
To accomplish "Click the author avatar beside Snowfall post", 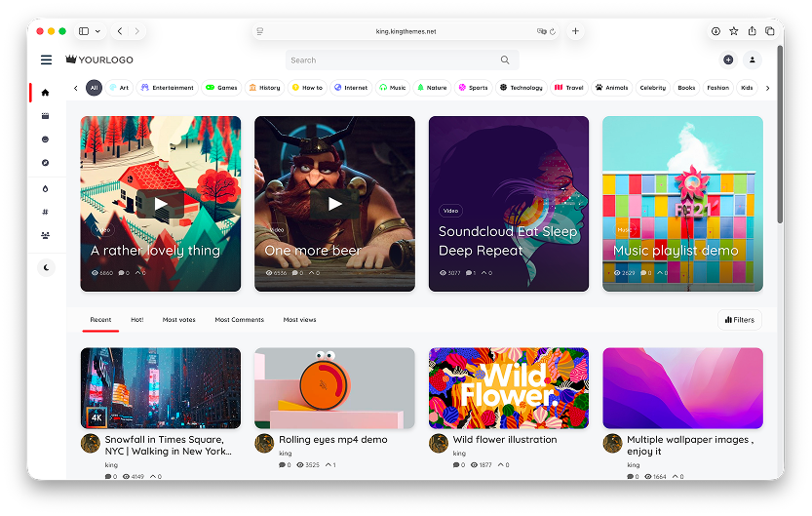I will tap(90, 444).
